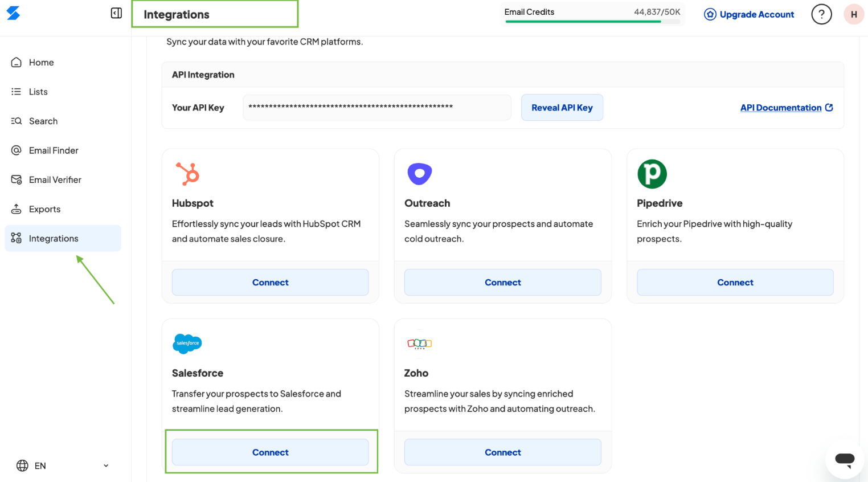
Task: Click the Pipedrive logo
Action: pos(652,174)
